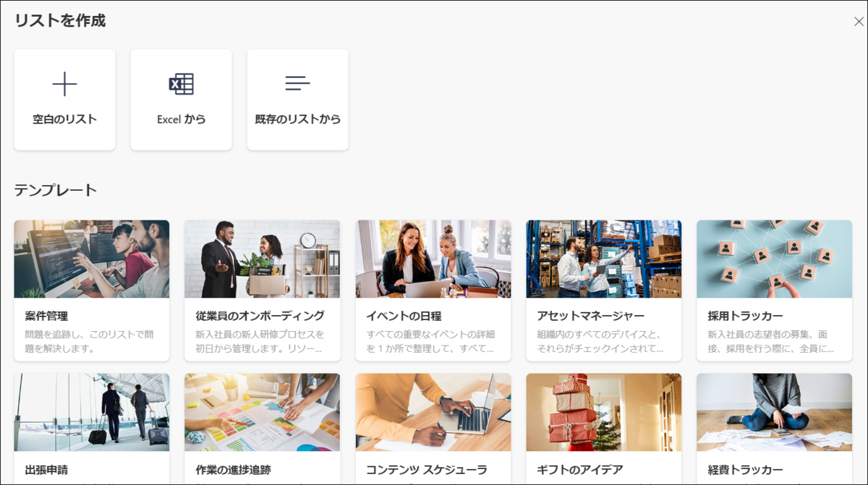Open the 経費トラッカー template image
Screen dimensions: 868x485
point(775,412)
